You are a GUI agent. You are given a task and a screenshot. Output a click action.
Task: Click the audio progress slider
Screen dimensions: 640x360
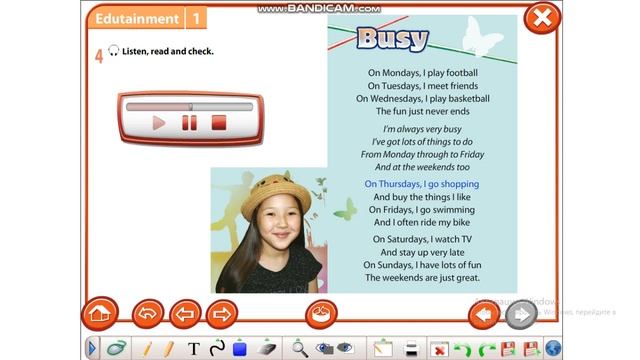[x=189, y=107]
